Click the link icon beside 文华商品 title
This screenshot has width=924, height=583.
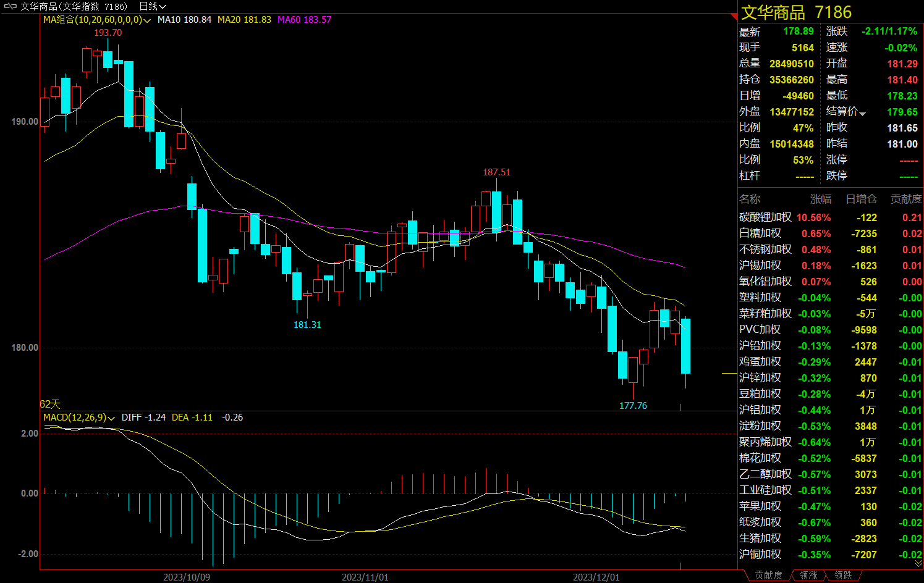click(x=11, y=6)
